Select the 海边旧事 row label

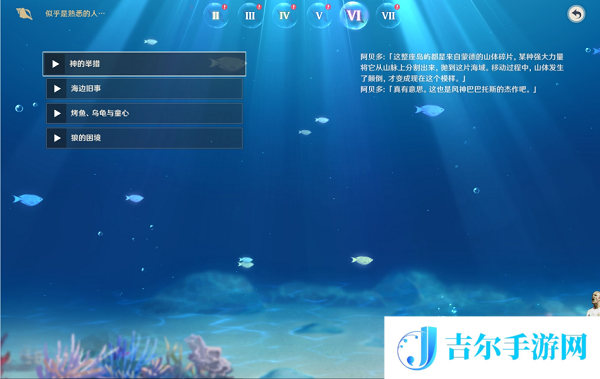pyautogui.click(x=86, y=89)
